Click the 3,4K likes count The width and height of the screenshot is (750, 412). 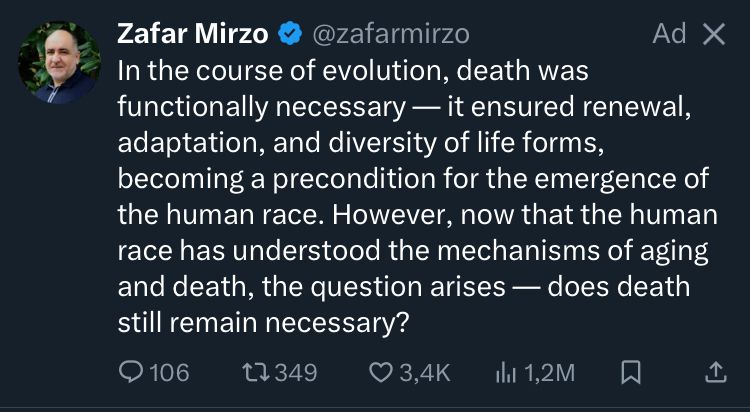tap(426, 373)
